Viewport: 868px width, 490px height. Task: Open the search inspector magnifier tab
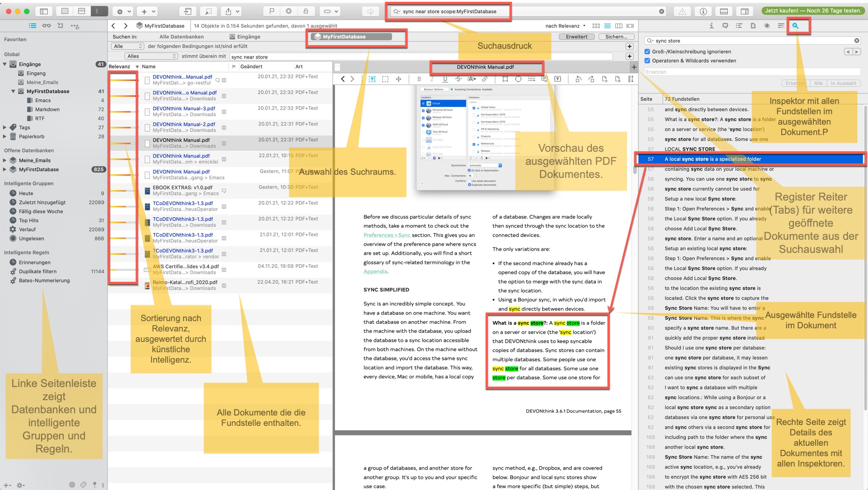click(x=796, y=26)
